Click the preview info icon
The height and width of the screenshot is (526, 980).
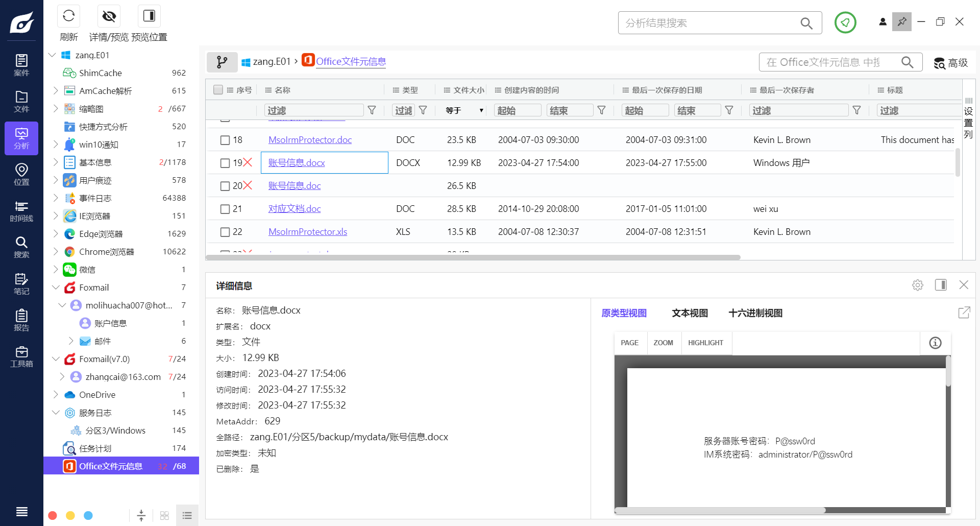[935, 343]
